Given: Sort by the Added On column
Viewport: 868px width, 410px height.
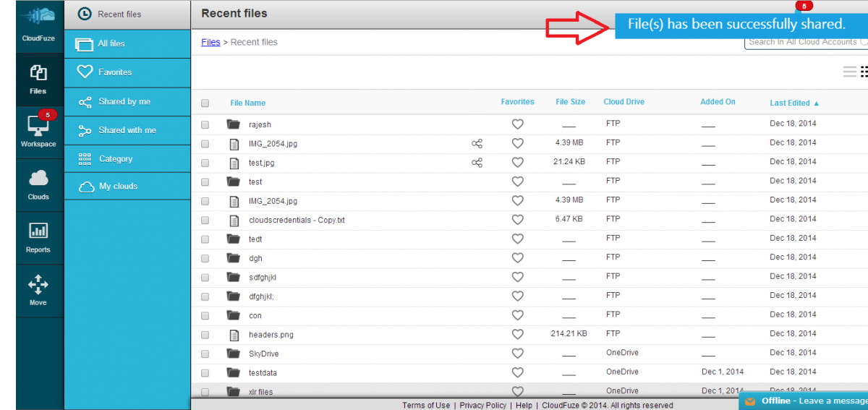Looking at the screenshot, I should click(x=718, y=102).
